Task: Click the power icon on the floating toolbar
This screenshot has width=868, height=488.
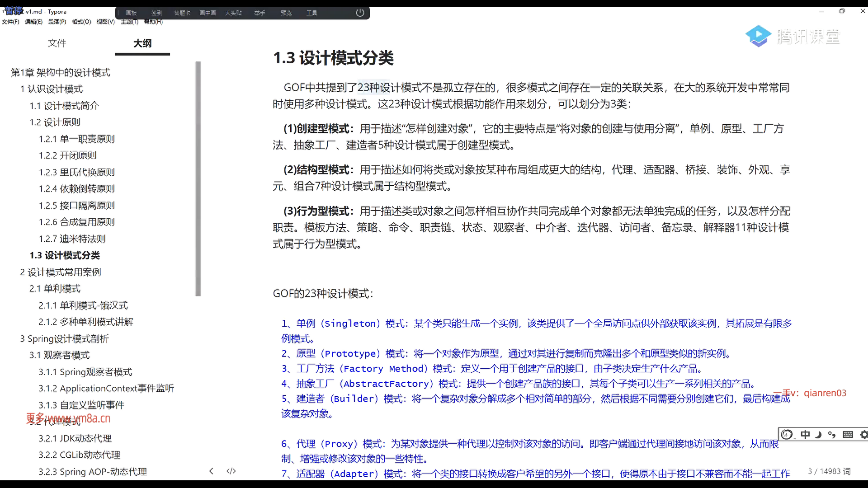Action: tap(360, 13)
